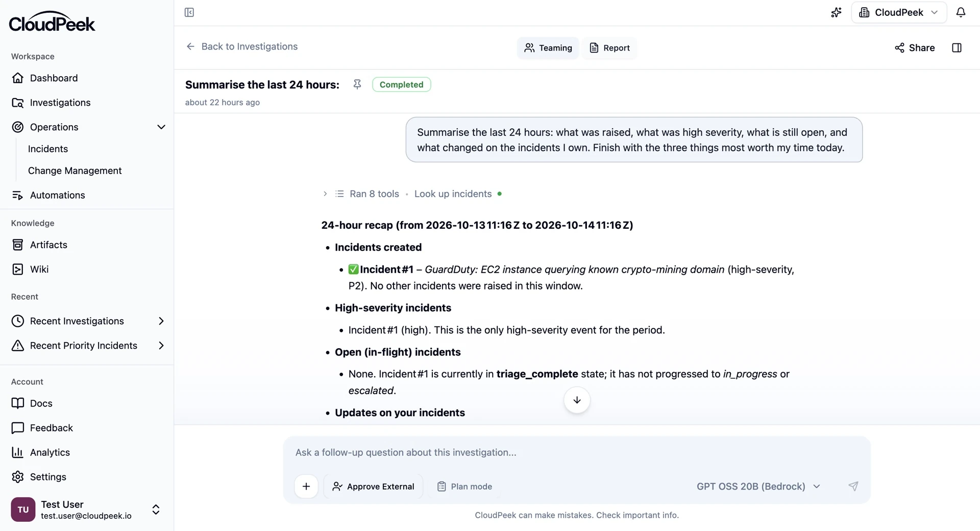Expand Recent Investigations

pos(161,321)
